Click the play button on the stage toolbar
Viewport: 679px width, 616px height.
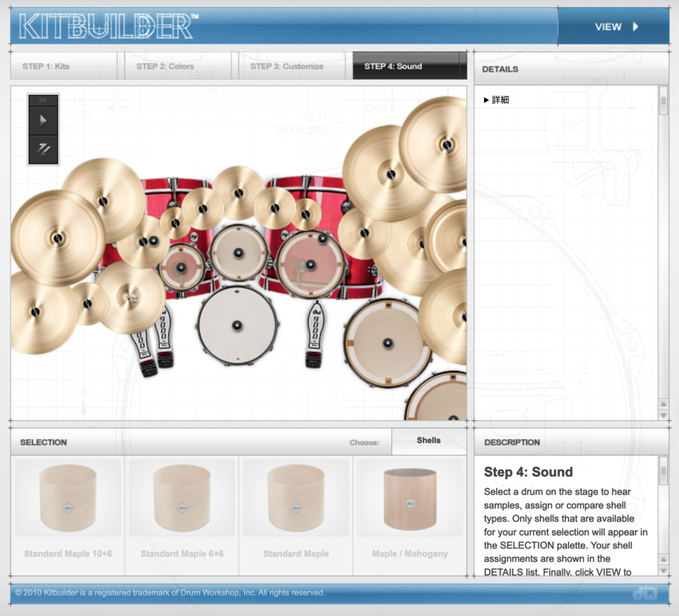pos(43,120)
